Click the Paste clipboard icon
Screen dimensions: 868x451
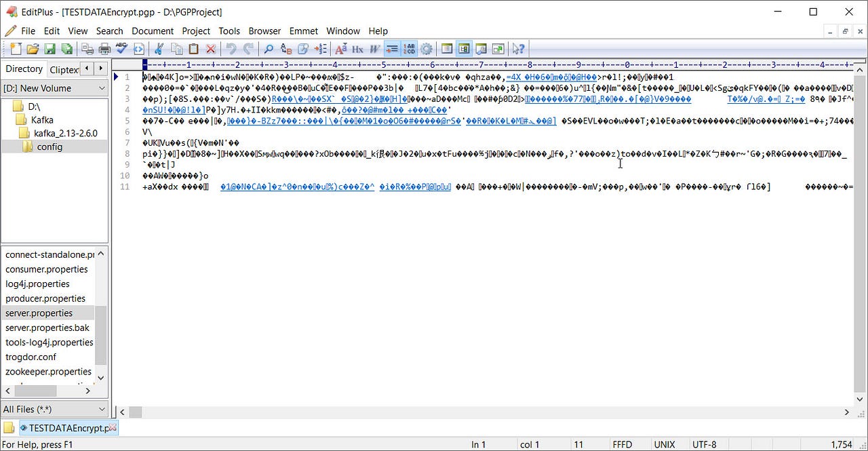click(x=193, y=49)
